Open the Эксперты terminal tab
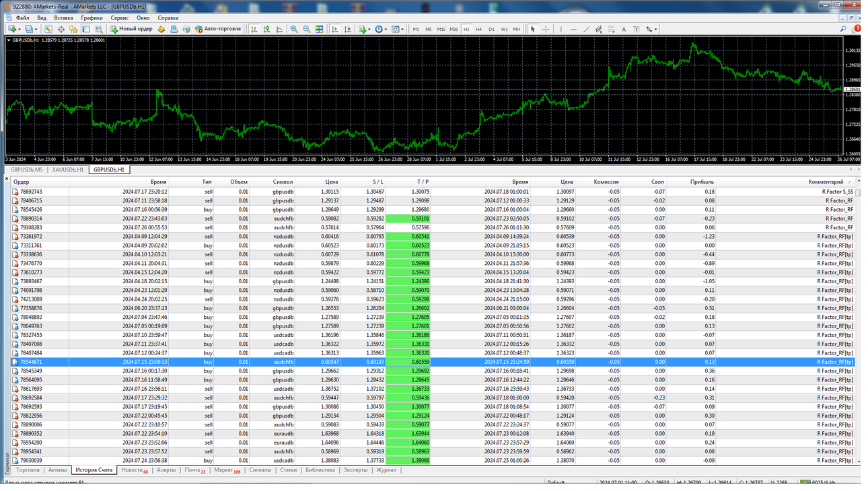Screen dimensions: 868x491 point(355,470)
